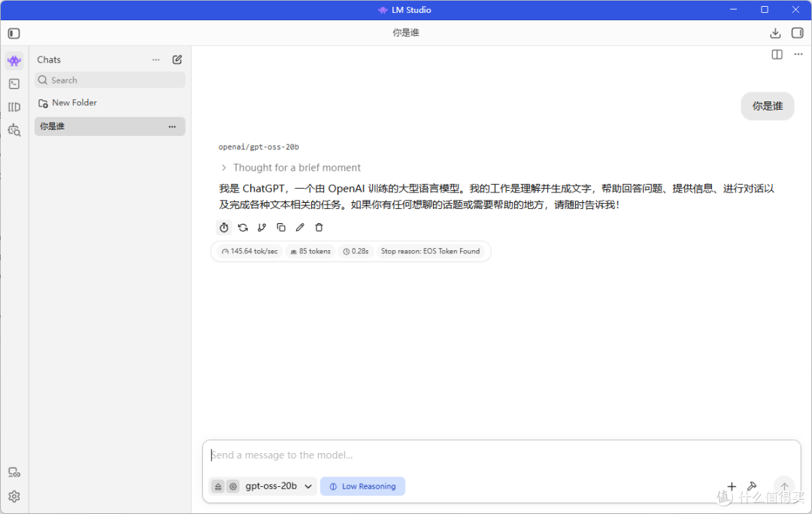812x514 pixels.
Task: Select the 你是谁 chat in the list
Action: coord(110,126)
